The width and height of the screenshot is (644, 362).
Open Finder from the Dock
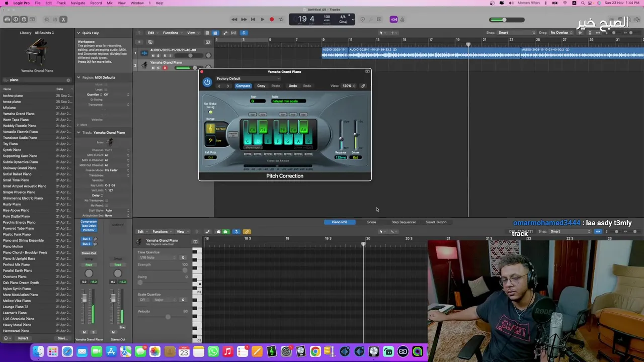coord(38,352)
